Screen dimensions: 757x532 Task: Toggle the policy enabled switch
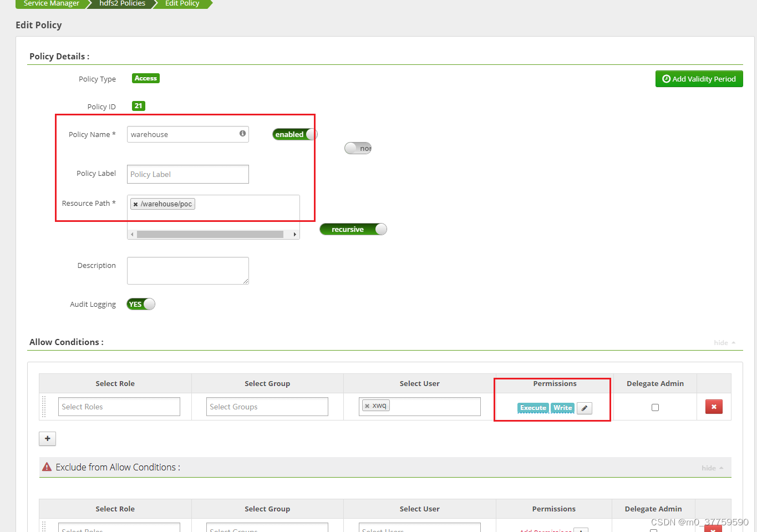pyautogui.click(x=295, y=134)
